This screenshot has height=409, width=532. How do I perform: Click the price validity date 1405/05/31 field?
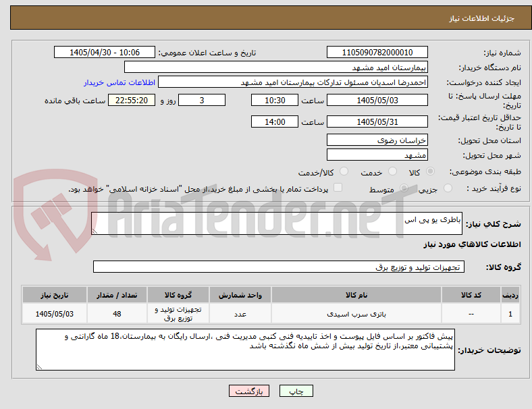point(377,121)
